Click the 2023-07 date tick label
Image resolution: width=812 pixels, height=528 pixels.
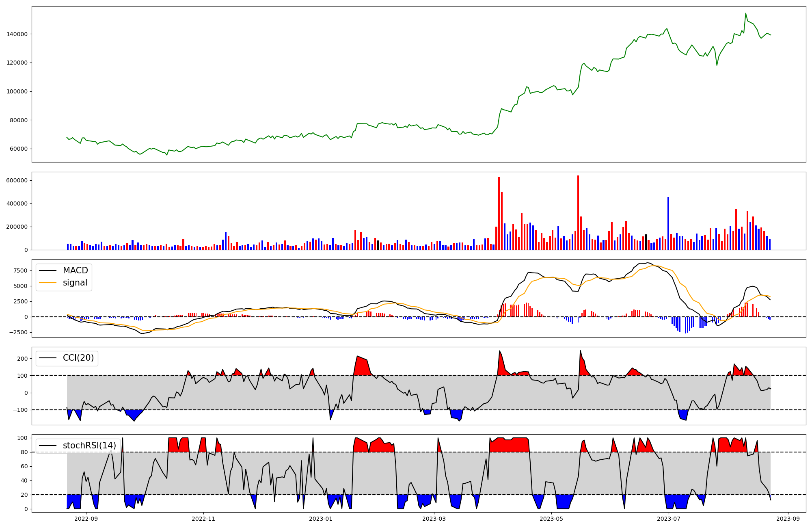pos(669,519)
